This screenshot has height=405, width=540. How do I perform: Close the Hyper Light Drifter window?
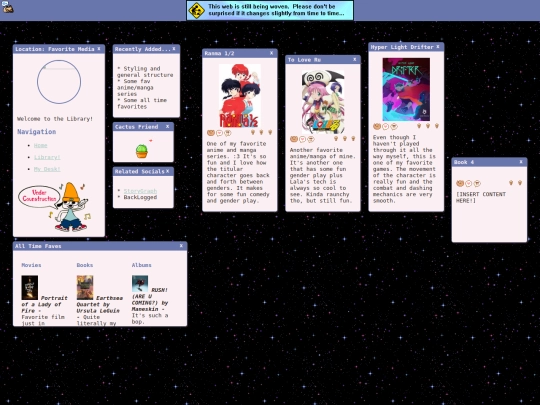(x=438, y=47)
